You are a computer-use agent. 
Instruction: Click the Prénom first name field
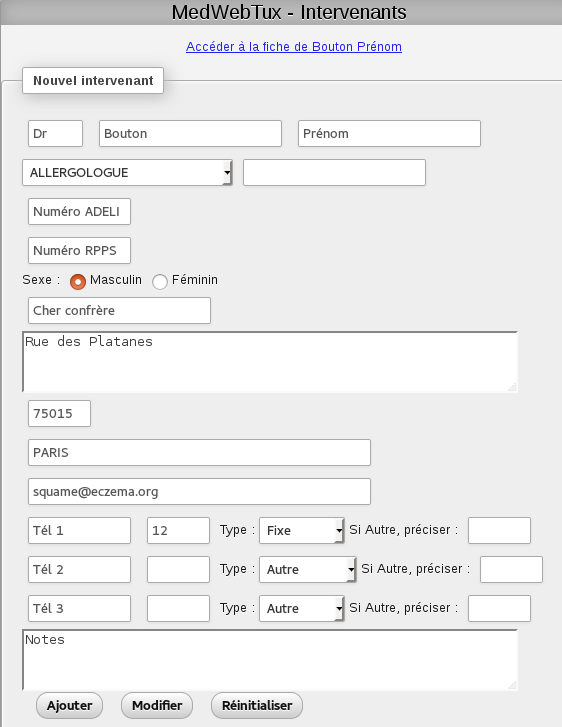(x=389, y=134)
